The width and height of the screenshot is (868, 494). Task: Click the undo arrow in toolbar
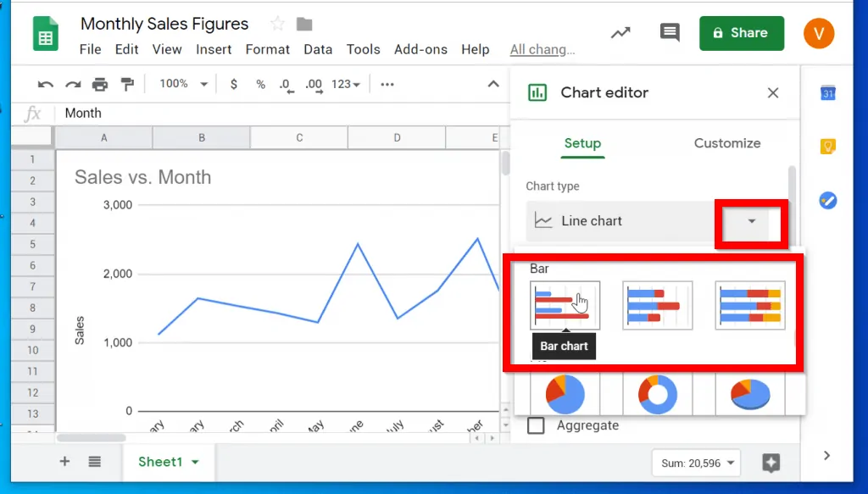coord(46,84)
